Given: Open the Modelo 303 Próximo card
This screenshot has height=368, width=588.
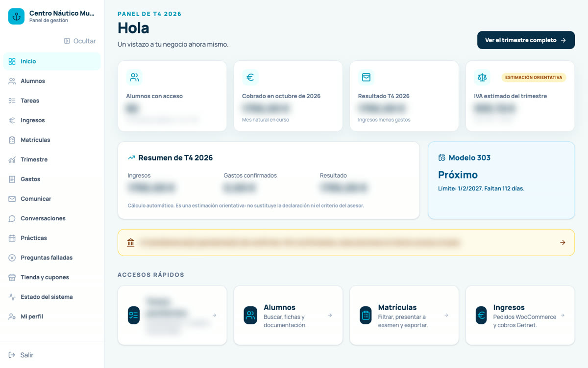Looking at the screenshot, I should tap(501, 180).
